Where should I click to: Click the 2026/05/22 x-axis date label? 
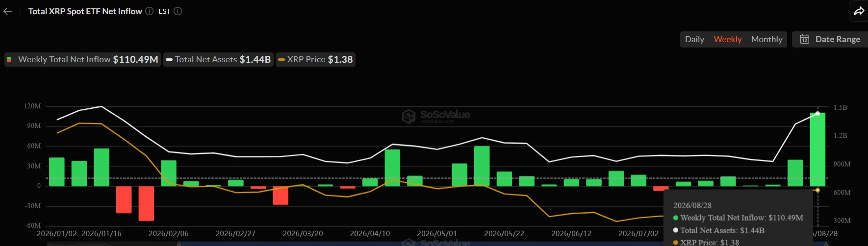coord(504,234)
